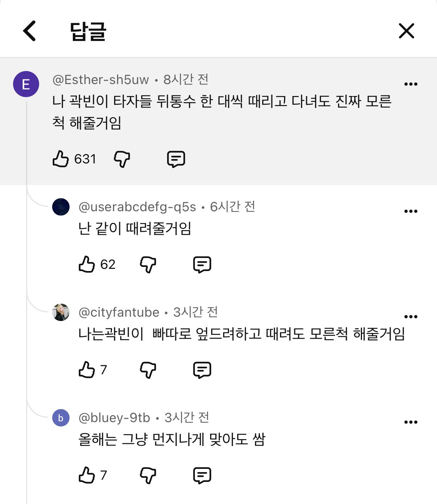Open more options for @Esther-sh5uw comment
This screenshot has width=437, height=504.
411,84
